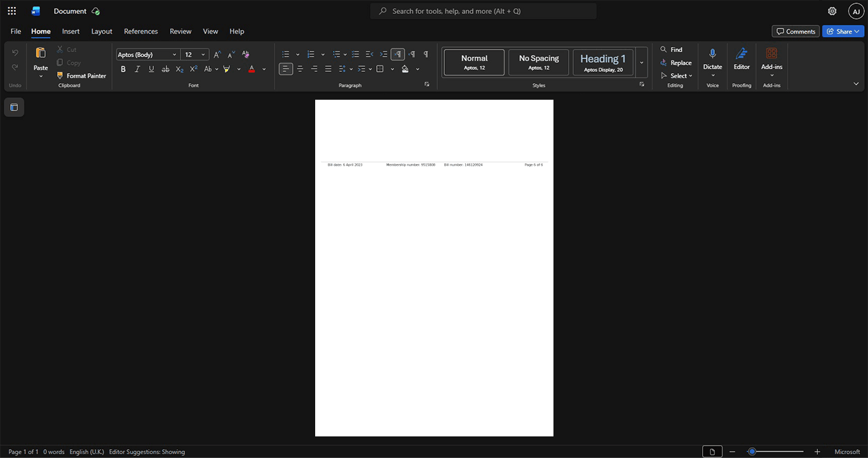This screenshot has height=458, width=868.
Task: Decrease paragraph indent
Action: coord(369,55)
